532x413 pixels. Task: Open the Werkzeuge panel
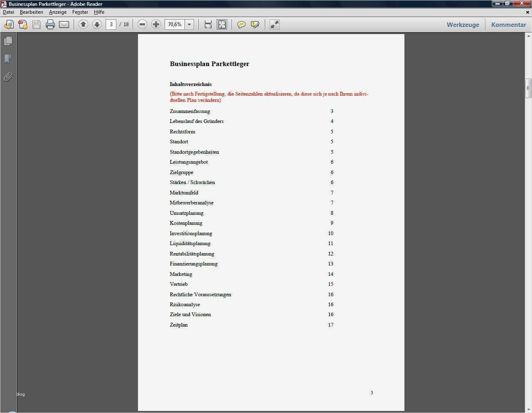click(x=463, y=25)
